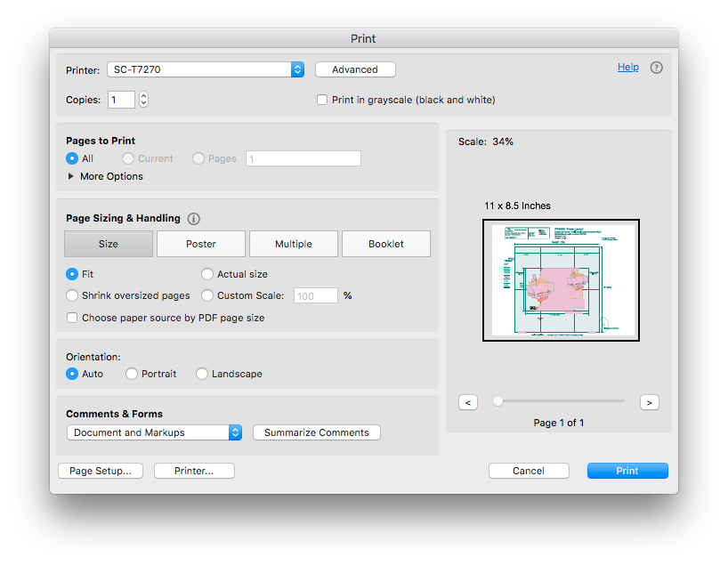Click the Advanced button
The width and height of the screenshot is (728, 565).
click(355, 69)
